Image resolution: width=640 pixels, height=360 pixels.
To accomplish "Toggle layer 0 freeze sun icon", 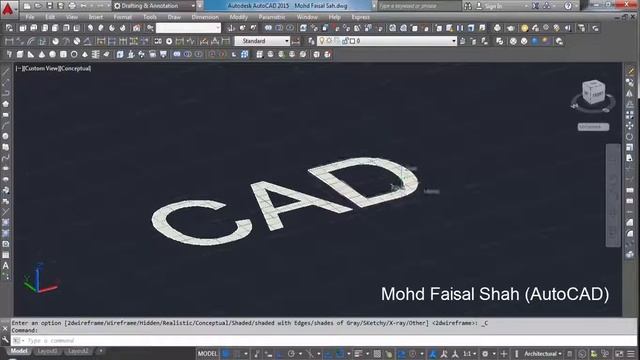I will 329,41.
